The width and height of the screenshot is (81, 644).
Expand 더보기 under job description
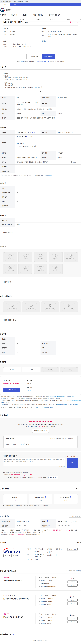click(40, 92)
